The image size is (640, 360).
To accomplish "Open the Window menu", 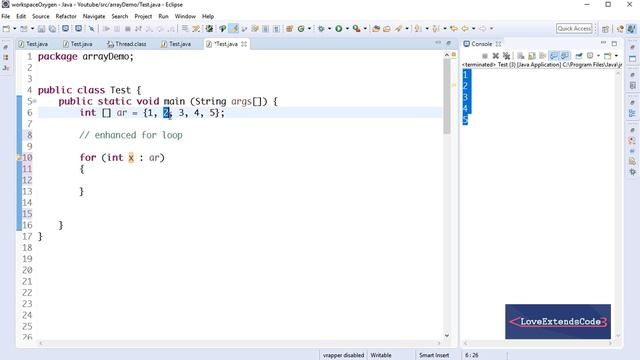I will pos(185,16).
